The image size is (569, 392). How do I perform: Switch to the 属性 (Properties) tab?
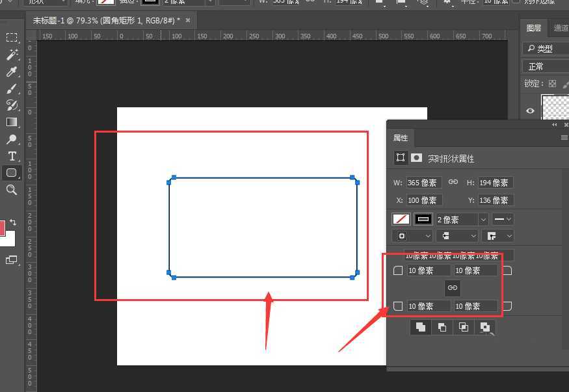(401, 138)
